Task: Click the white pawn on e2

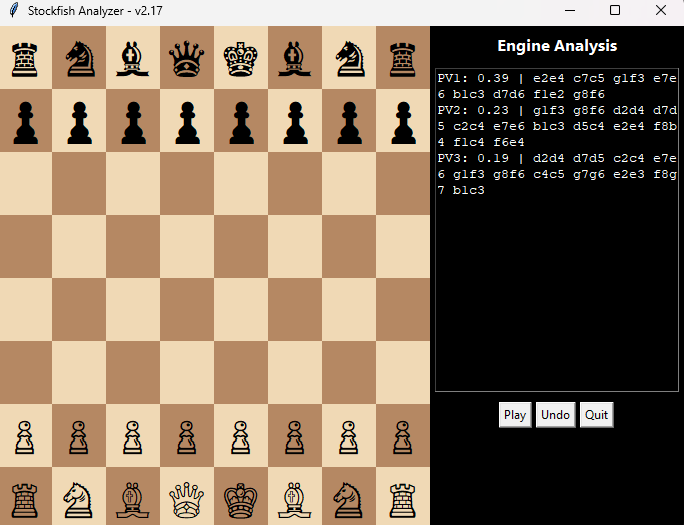Action: [240, 437]
